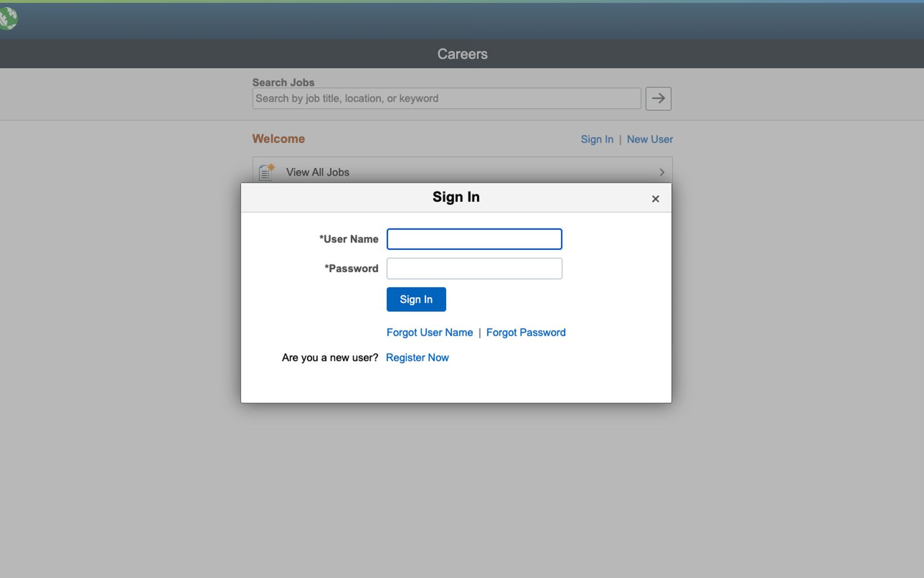
Task: Click the globe logo in the header
Action: coord(8,19)
